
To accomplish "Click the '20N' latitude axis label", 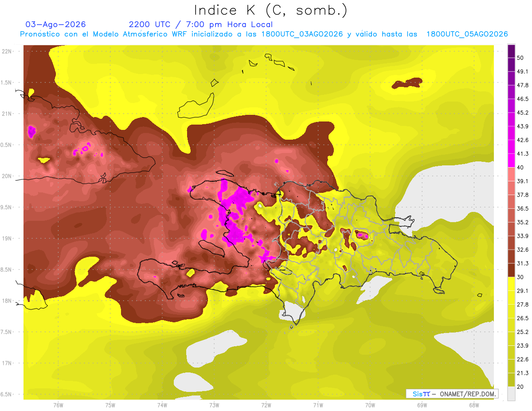I will tap(8, 176).
